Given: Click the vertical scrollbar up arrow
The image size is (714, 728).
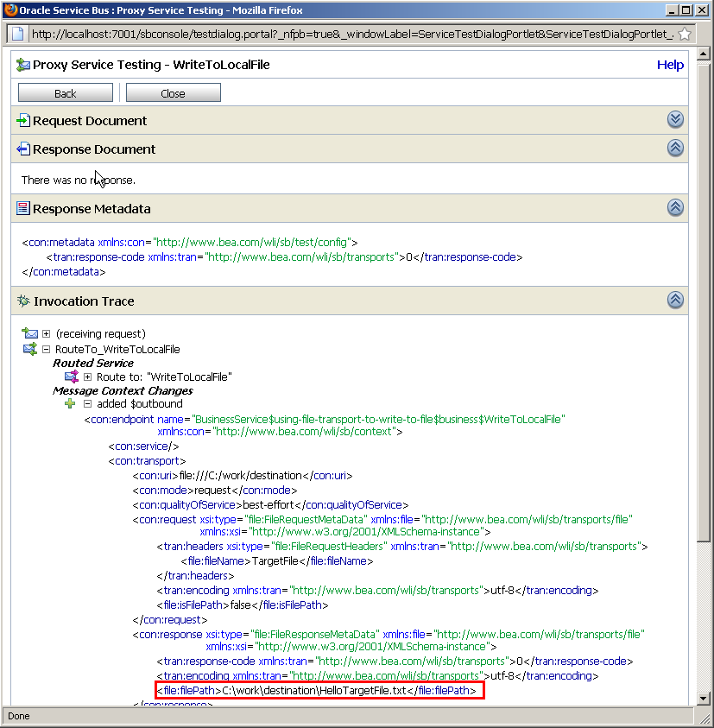Looking at the screenshot, I should 703,54.
